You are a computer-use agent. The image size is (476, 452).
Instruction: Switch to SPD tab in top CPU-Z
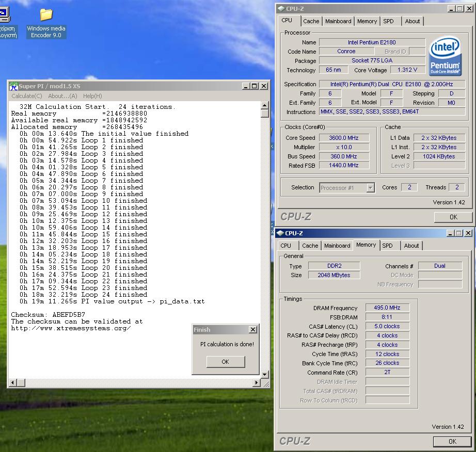tap(388, 21)
